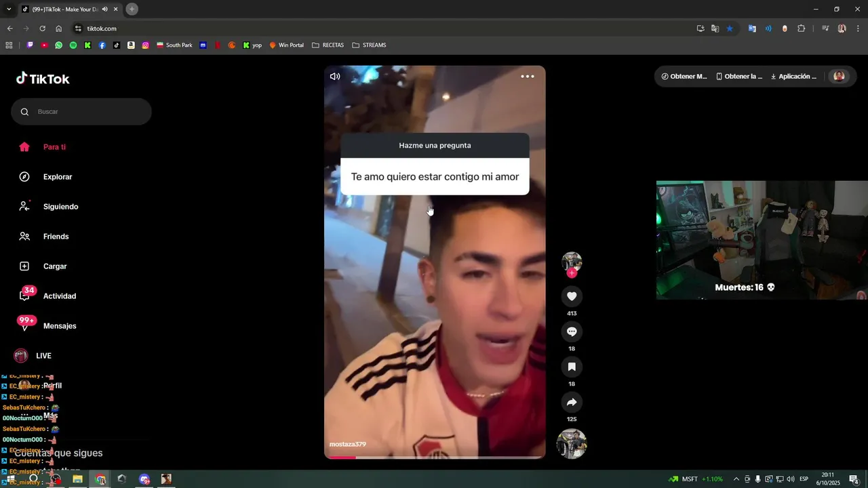This screenshot has width=868, height=488.
Task: Open the media controls button
Action: click(x=825, y=28)
